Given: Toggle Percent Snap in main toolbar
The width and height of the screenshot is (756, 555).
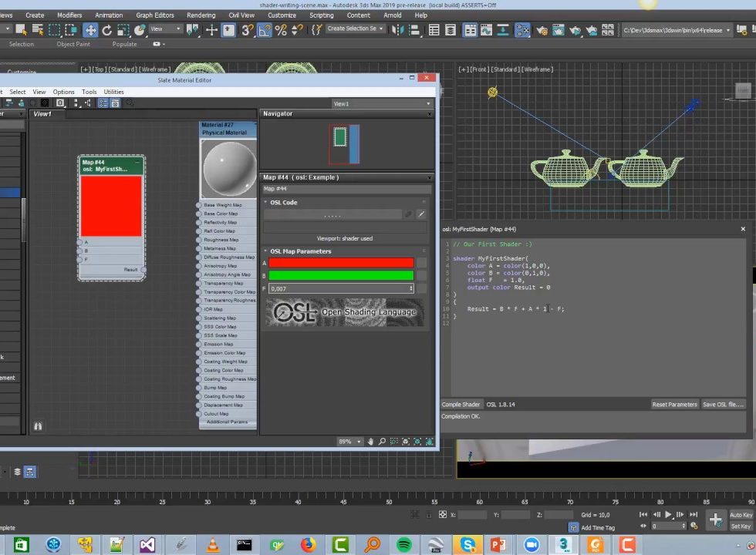Looking at the screenshot, I should [281, 30].
